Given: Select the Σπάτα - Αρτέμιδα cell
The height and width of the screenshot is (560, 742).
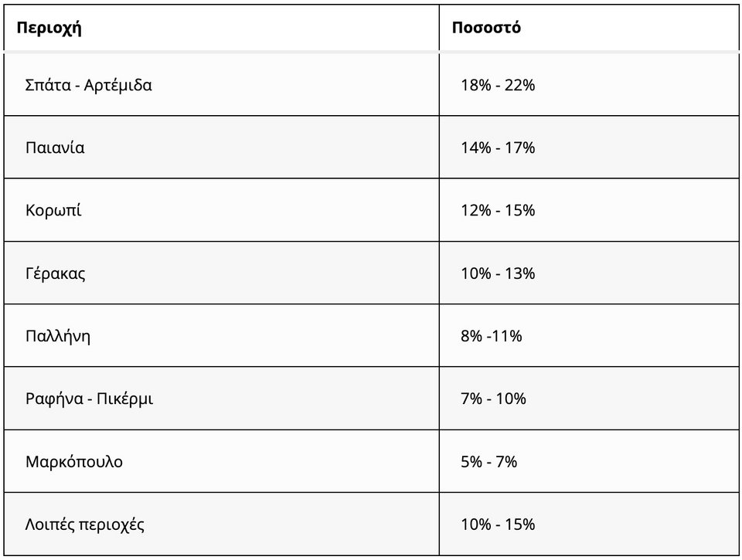Looking at the screenshot, I should coord(89,85).
